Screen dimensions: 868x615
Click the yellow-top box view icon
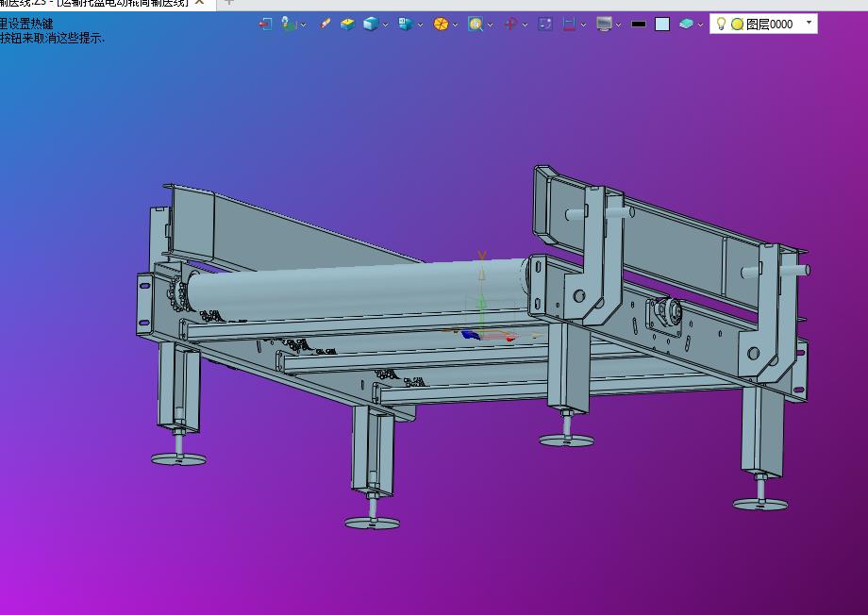pyautogui.click(x=347, y=24)
